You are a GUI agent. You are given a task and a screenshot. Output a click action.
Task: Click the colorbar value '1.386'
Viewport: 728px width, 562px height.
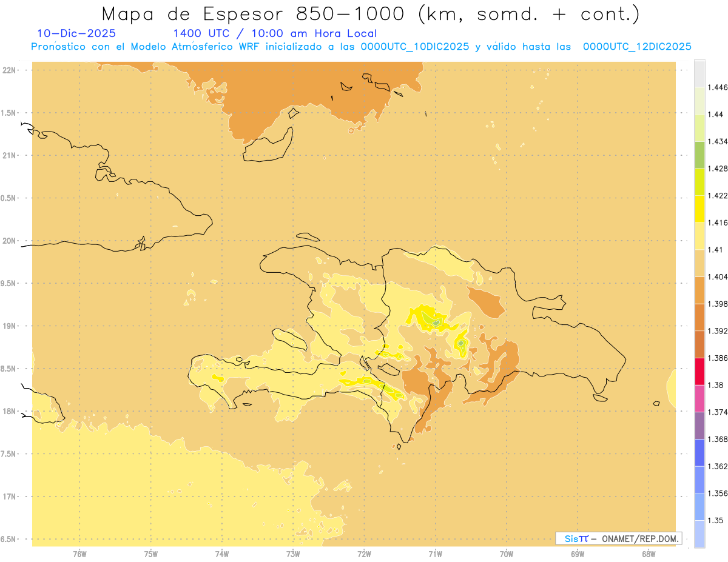click(719, 358)
